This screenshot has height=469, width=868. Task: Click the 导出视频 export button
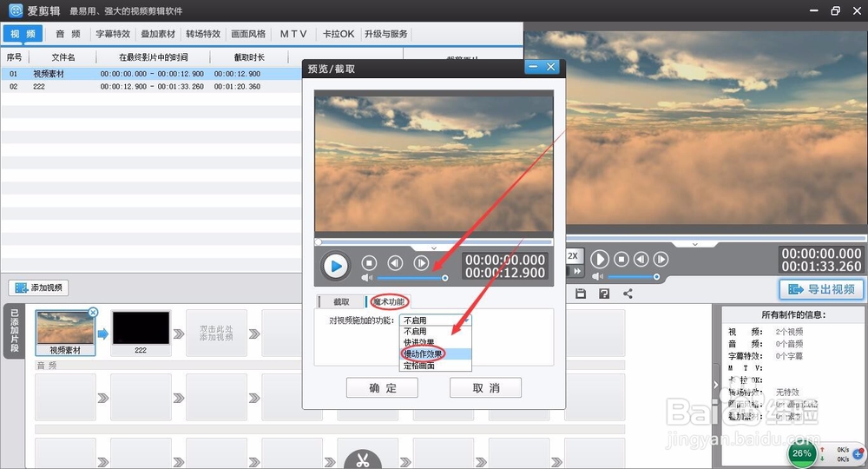(821, 289)
